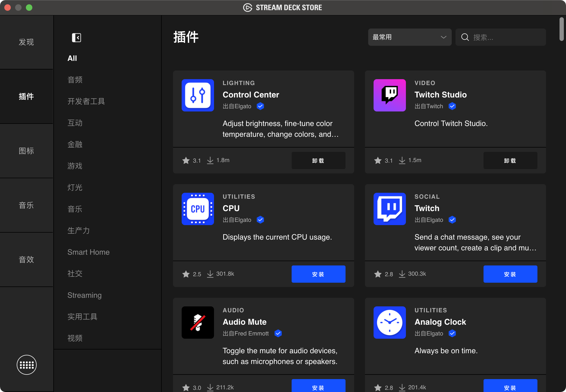The height and width of the screenshot is (392, 566).
Task: Install the Twitch social plugin
Action: pos(510,274)
